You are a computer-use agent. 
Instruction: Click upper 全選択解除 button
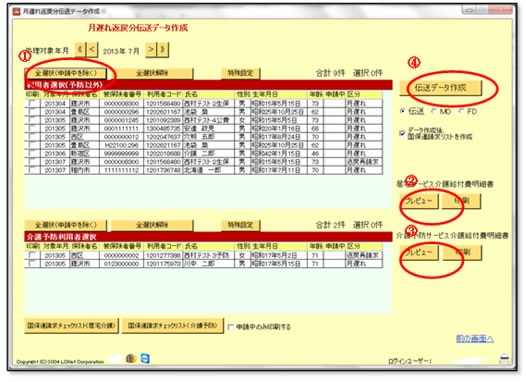click(152, 73)
